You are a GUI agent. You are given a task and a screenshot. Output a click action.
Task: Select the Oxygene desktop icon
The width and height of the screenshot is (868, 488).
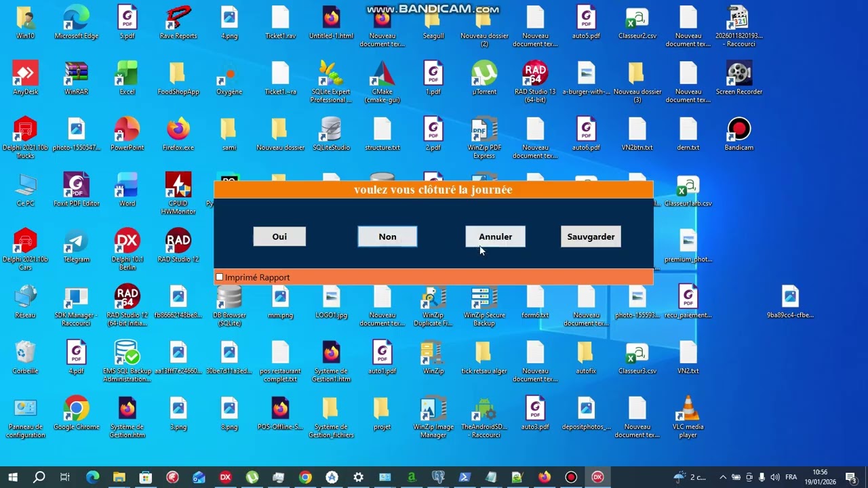click(x=229, y=78)
